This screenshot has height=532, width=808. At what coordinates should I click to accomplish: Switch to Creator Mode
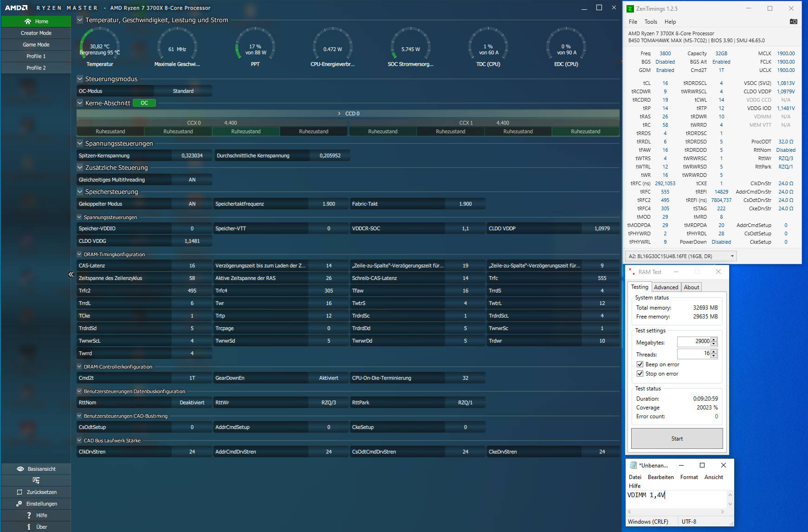click(36, 33)
